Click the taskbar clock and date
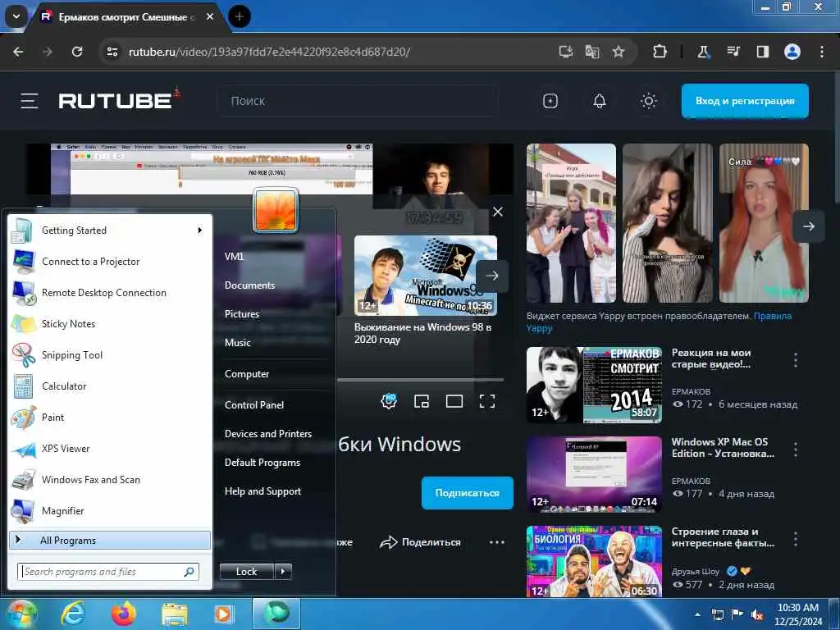This screenshot has height=630, width=840. [797, 614]
